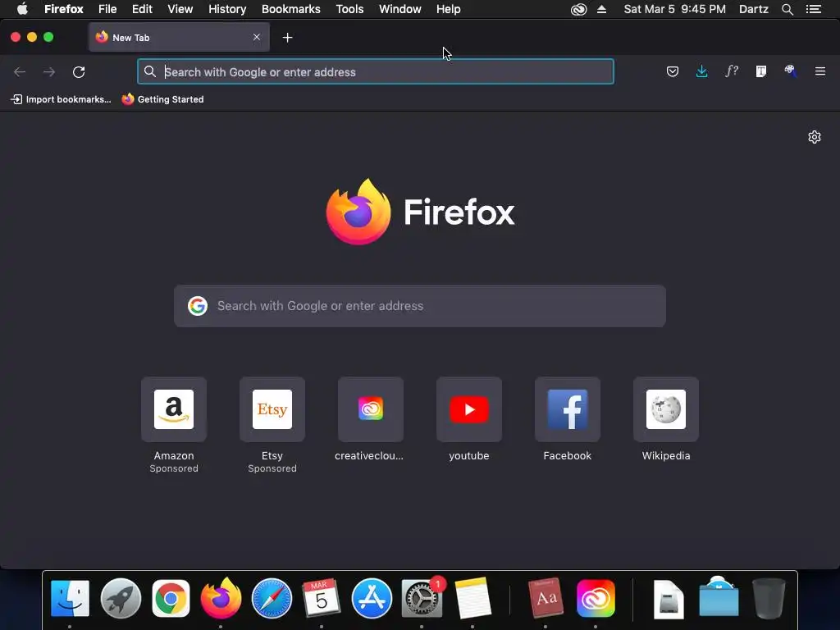Click the eject icon in menu bar

(601, 9)
